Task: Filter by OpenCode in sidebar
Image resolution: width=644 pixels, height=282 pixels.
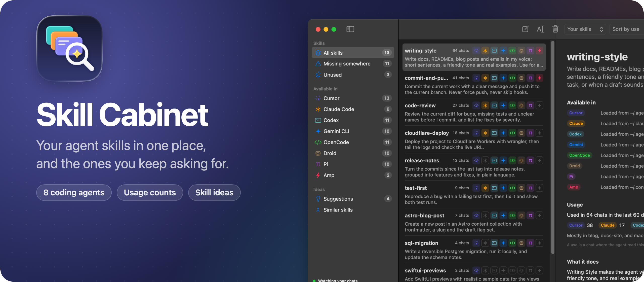Action: click(353, 142)
